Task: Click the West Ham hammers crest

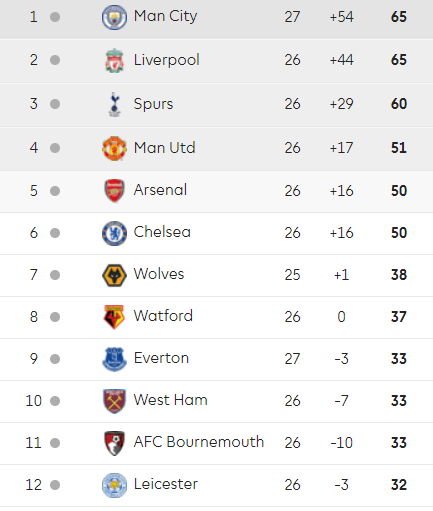Action: click(x=114, y=401)
